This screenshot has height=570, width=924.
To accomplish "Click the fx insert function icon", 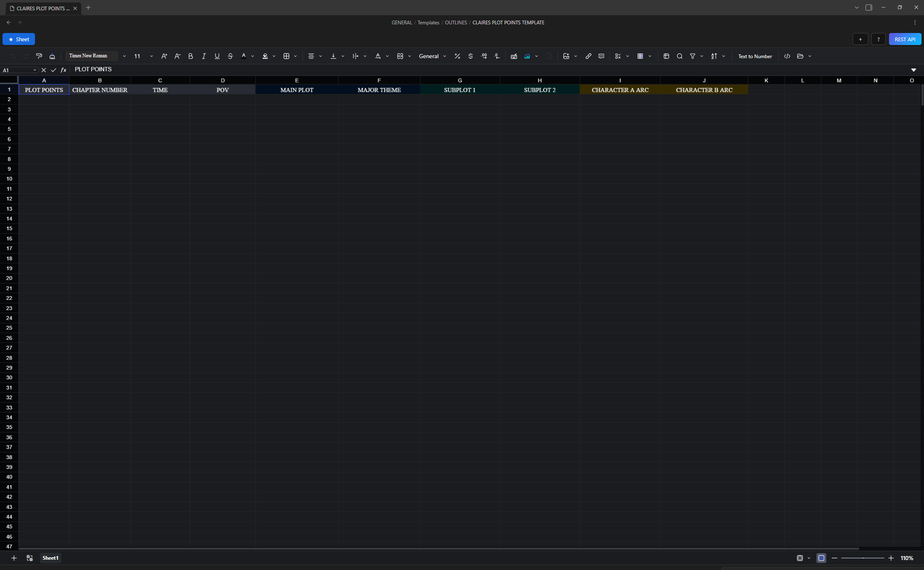I will pos(63,70).
